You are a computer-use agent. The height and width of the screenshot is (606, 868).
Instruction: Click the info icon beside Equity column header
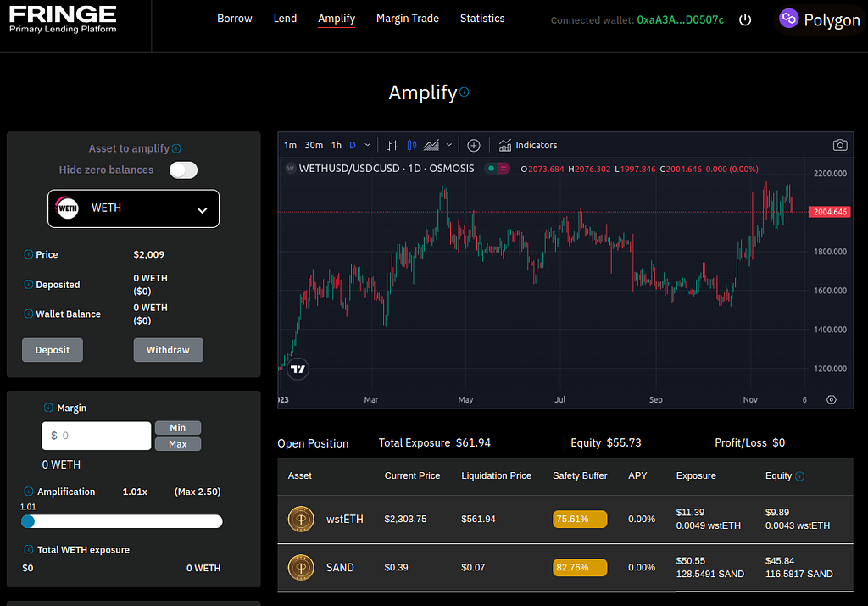point(799,476)
